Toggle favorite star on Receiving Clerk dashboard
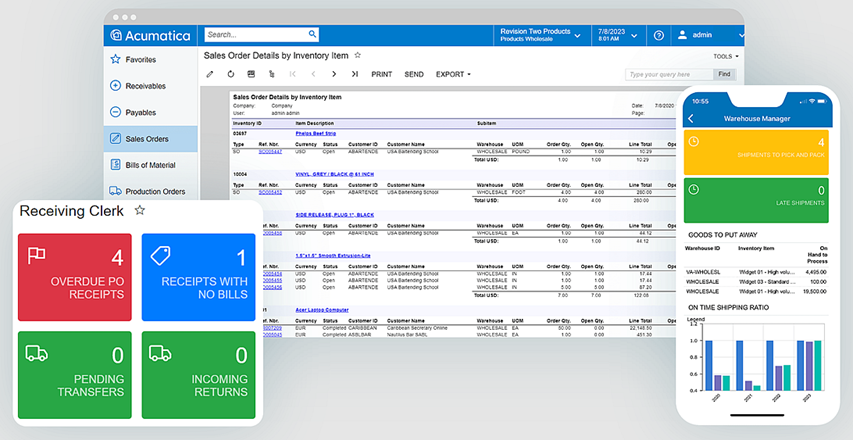 140,211
